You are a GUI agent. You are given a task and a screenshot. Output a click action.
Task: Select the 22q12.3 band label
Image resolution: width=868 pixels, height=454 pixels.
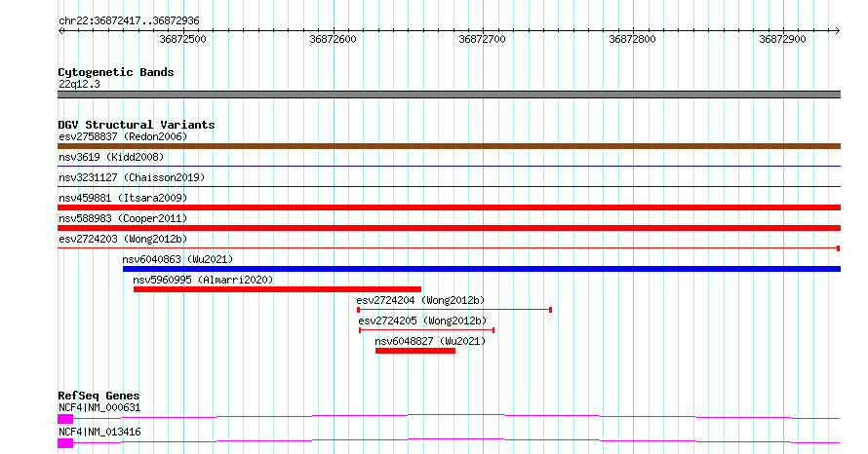(79, 84)
